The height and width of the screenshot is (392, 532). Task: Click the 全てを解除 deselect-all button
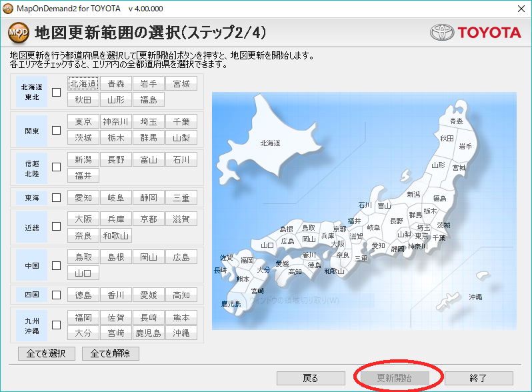pyautogui.click(x=111, y=353)
